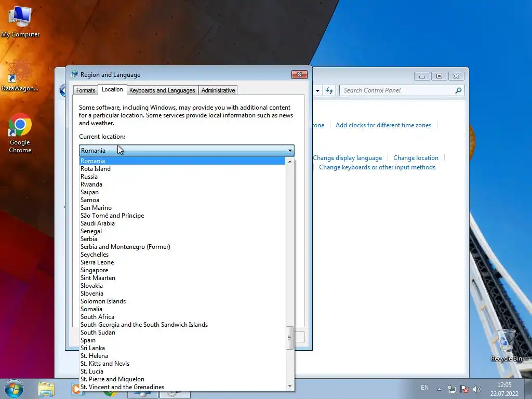Click refresh button in Control Panel address bar
This screenshot has width=532, height=399.
tap(329, 90)
